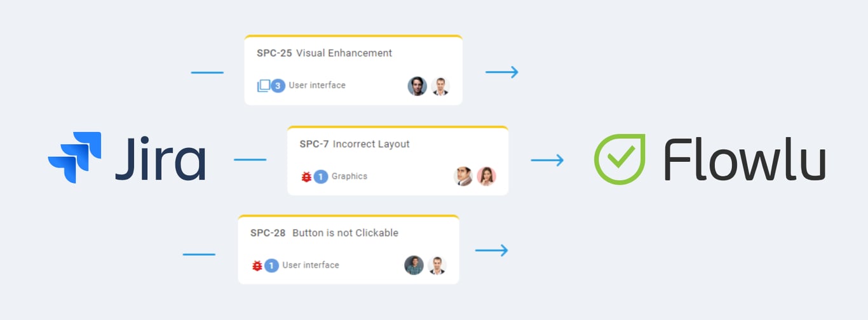Image resolution: width=868 pixels, height=320 pixels.
Task: Click the red bug icon on SPC-7
Action: pos(306,177)
